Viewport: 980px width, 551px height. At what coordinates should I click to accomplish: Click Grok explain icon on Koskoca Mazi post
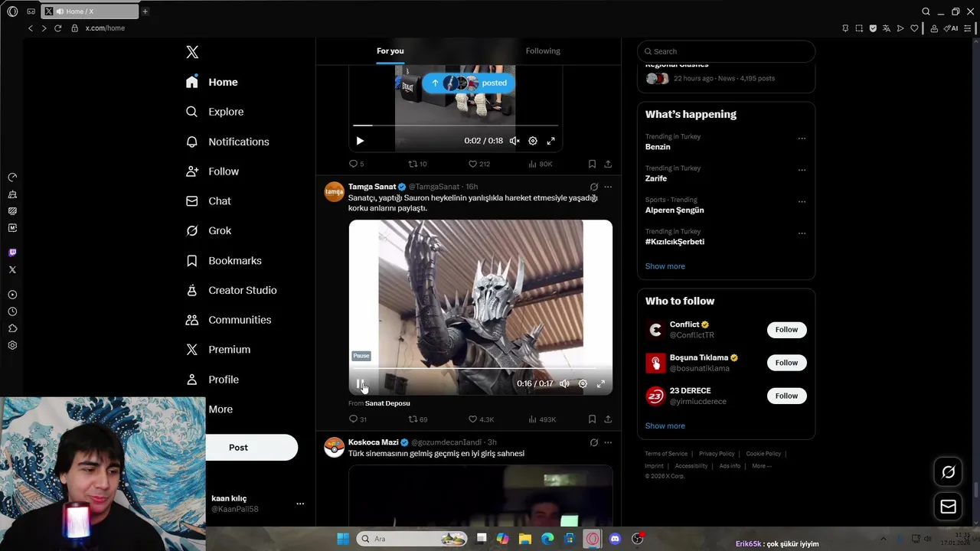593,442
